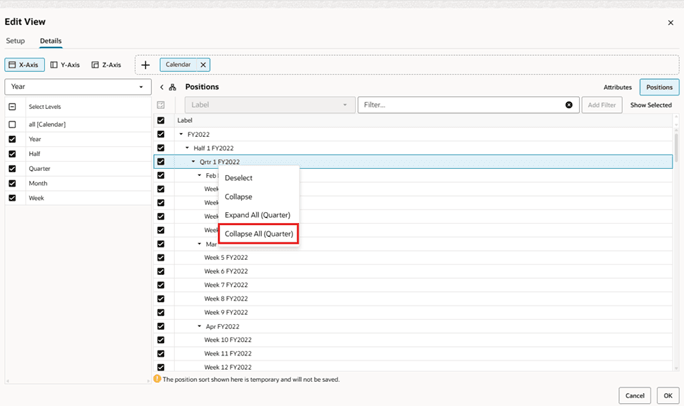Add a dimension with the plus icon
Image resolution: width=684 pixels, height=406 pixels.
pos(145,65)
